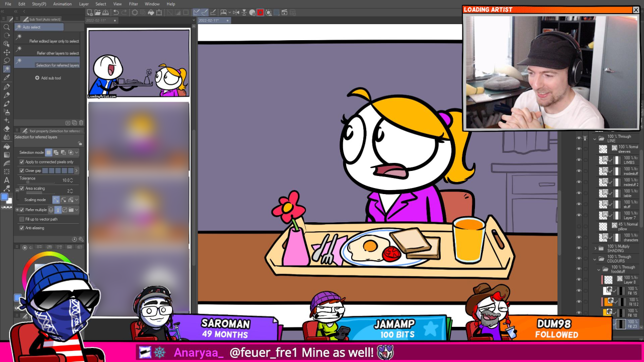The image size is (644, 362).
Task: Click the Open file folder icon
Action: pos(98,13)
